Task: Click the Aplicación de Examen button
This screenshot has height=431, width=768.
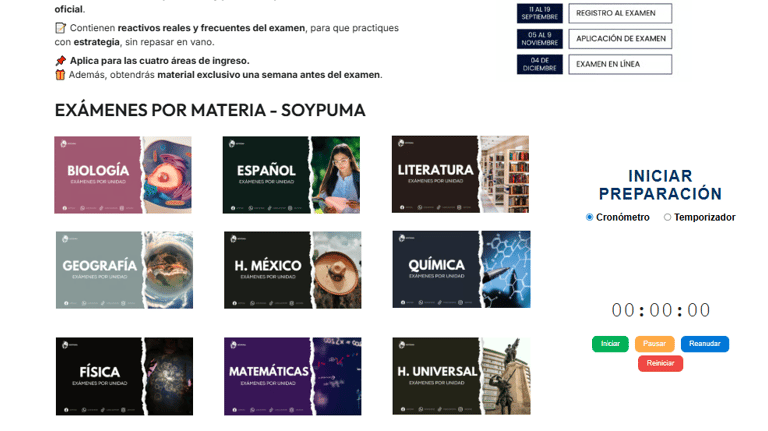Action: point(620,39)
